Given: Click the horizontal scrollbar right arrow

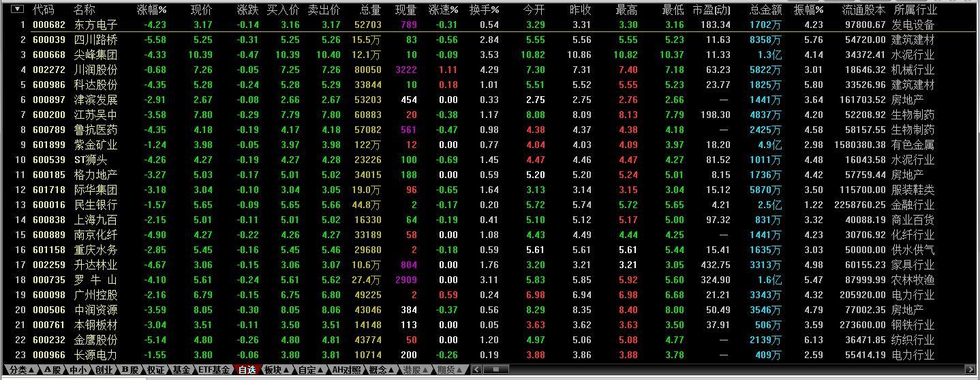Looking at the screenshot, I should coord(970,369).
